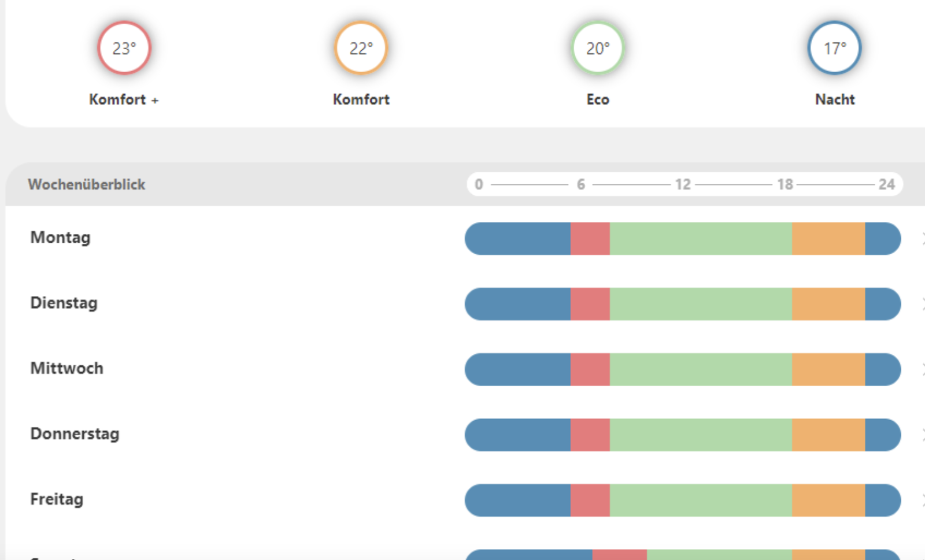Image resolution: width=925 pixels, height=560 pixels.
Task: Select the 23° Komfort + temperature circle
Action: click(124, 48)
